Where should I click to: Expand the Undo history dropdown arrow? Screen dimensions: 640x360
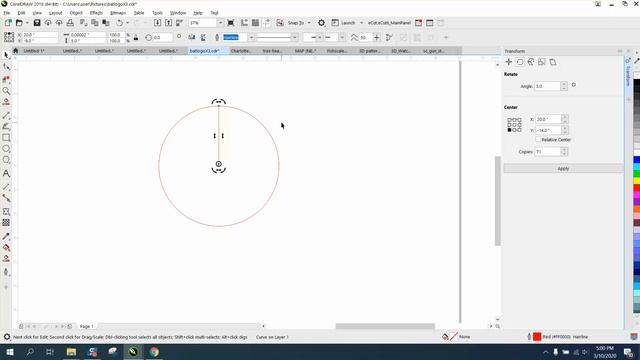127,23
